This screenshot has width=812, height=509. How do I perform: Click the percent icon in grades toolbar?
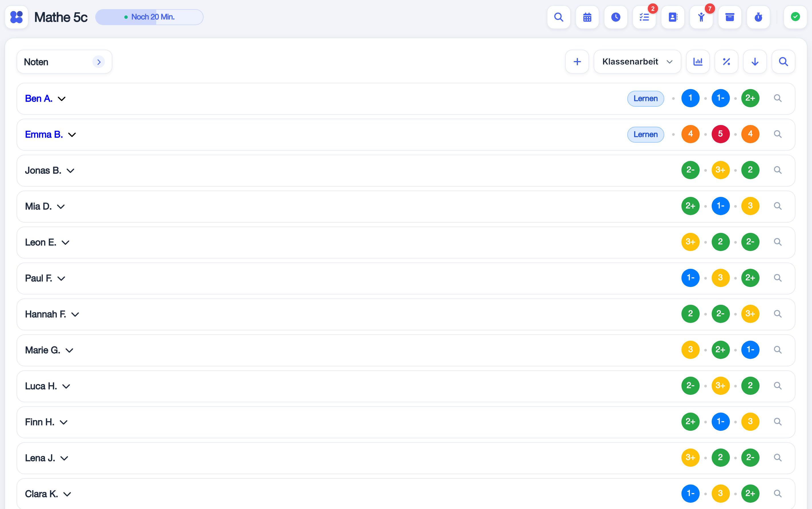[726, 62]
